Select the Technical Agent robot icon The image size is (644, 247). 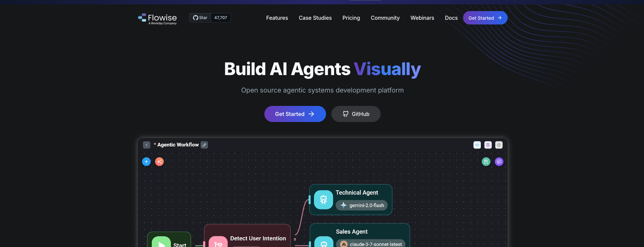click(323, 200)
